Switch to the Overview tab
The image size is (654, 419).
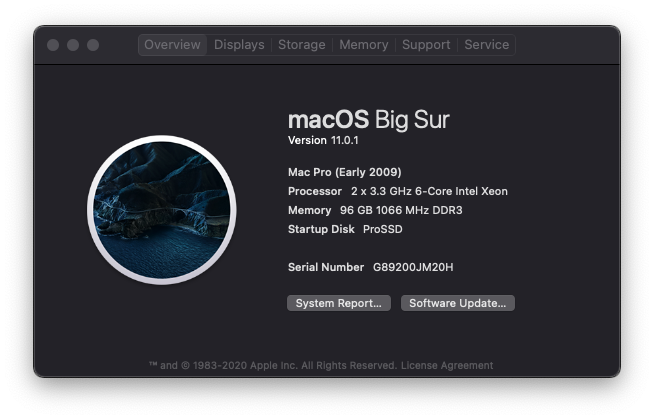coord(172,45)
